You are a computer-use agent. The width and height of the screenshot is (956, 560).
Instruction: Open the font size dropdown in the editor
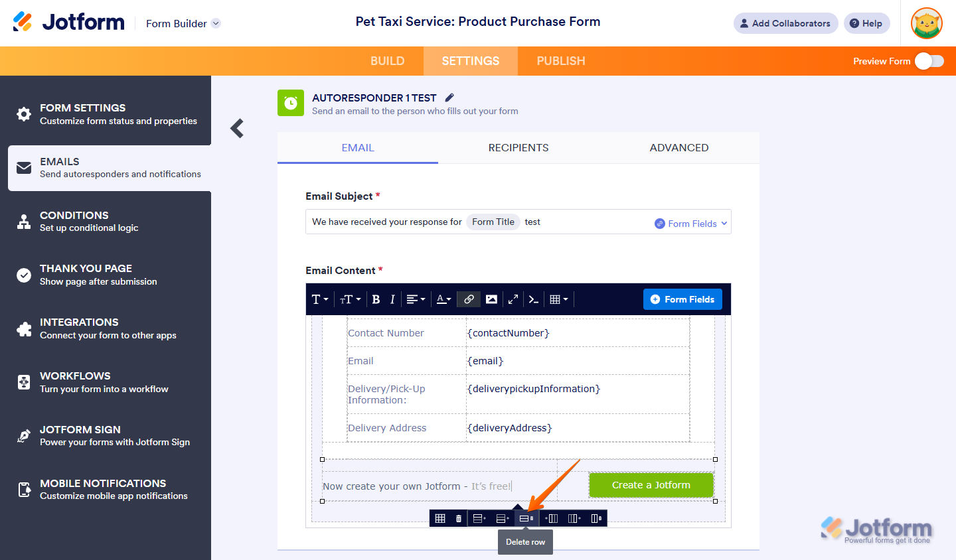(x=351, y=299)
